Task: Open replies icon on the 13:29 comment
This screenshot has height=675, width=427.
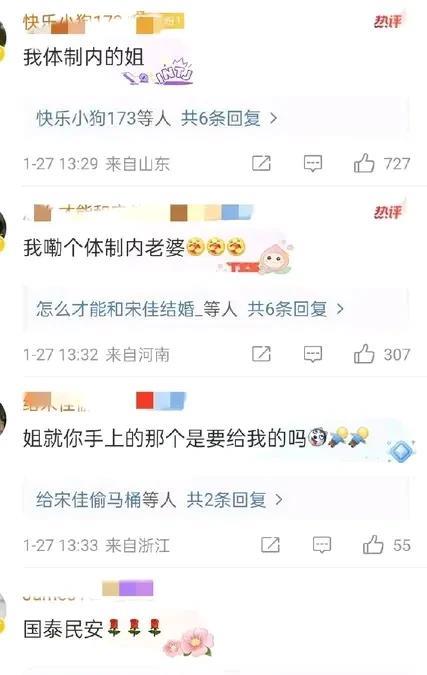Action: tap(313, 163)
